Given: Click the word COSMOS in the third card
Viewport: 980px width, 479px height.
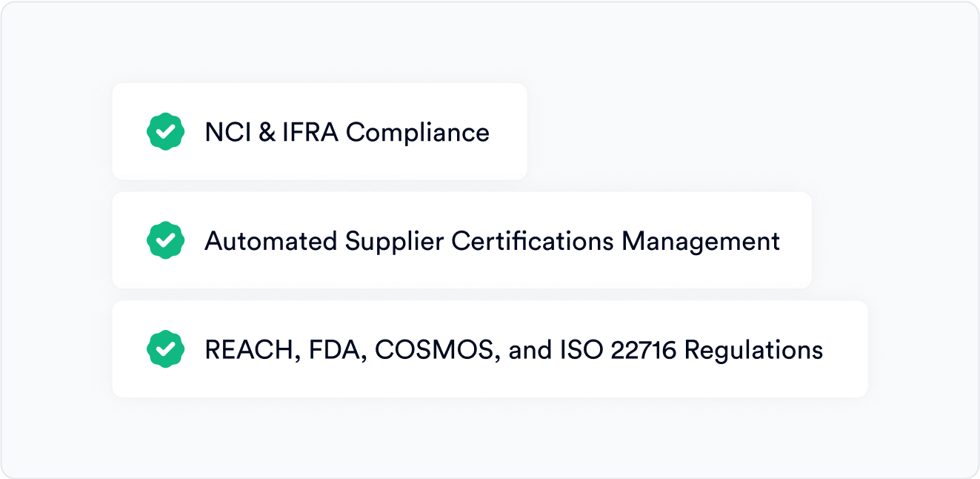Looking at the screenshot, I should (434, 349).
